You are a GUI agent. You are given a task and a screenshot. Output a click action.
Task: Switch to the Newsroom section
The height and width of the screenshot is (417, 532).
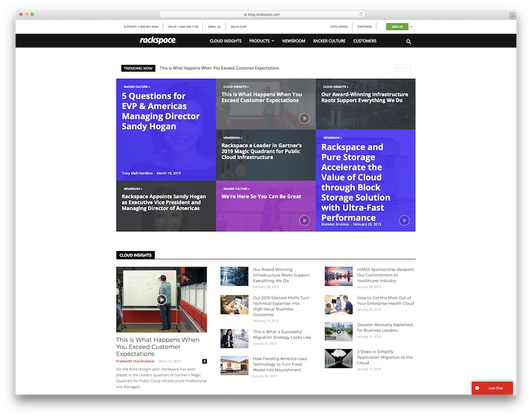coord(294,41)
